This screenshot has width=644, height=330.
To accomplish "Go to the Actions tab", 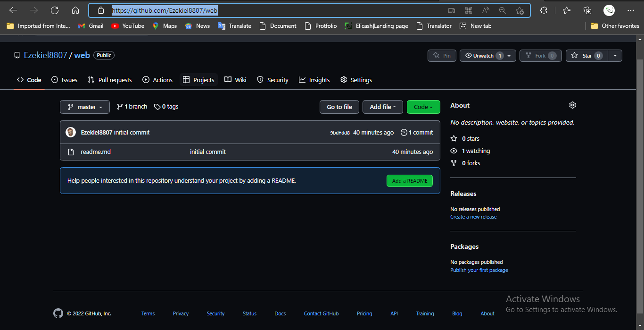I will click(157, 80).
